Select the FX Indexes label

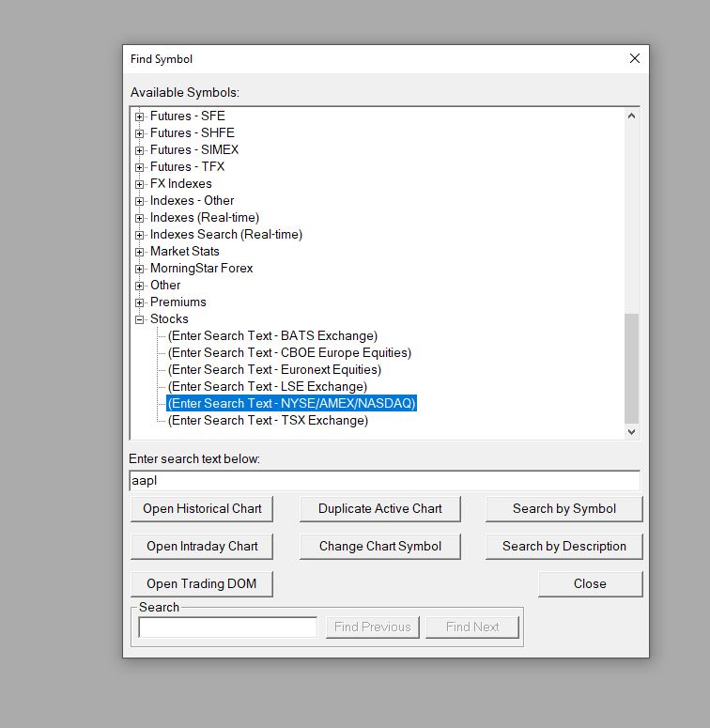(181, 183)
